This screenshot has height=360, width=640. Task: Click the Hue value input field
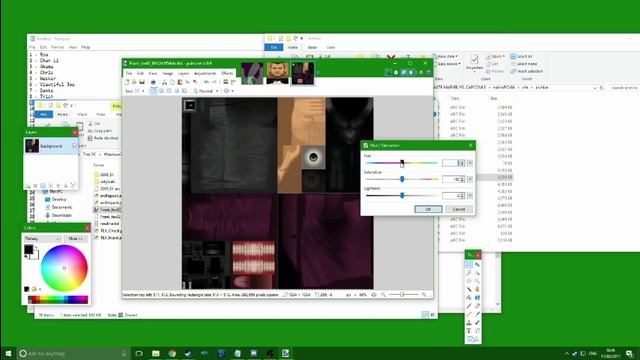coord(451,163)
